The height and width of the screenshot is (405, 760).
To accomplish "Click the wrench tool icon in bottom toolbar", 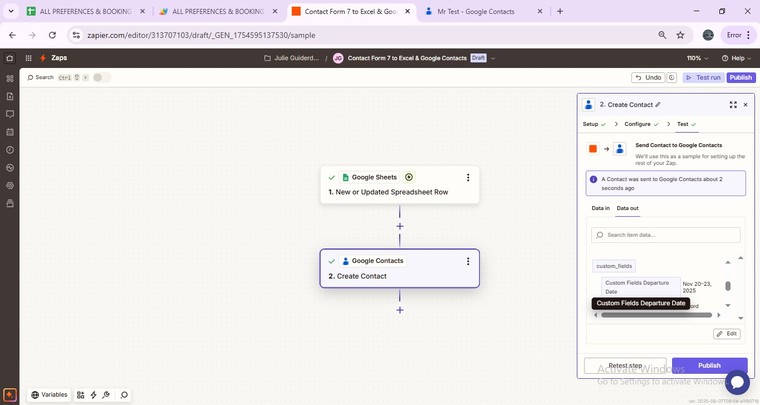I will click(x=106, y=395).
